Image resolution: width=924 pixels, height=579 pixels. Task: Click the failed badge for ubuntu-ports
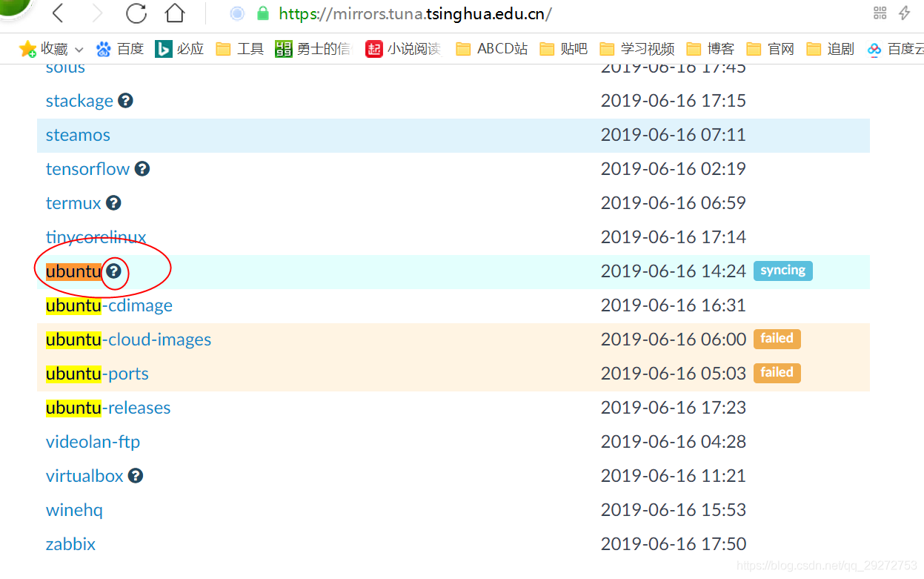click(x=777, y=373)
